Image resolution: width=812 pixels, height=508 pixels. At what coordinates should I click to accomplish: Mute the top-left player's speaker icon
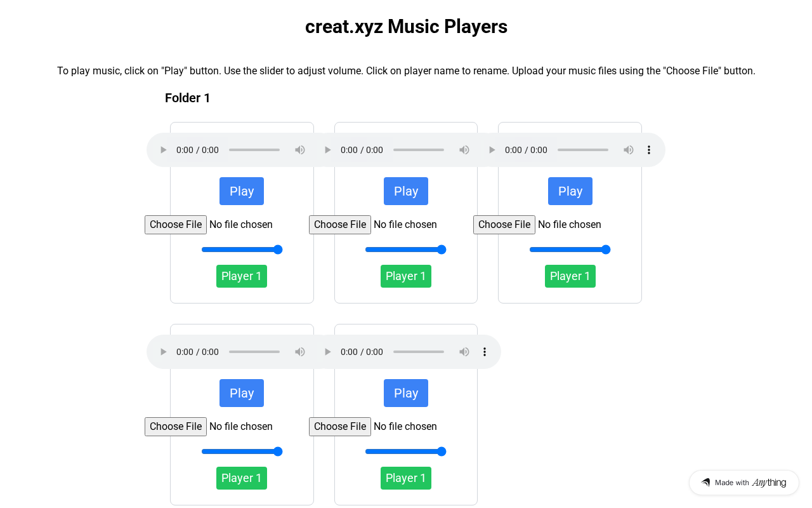click(x=300, y=150)
